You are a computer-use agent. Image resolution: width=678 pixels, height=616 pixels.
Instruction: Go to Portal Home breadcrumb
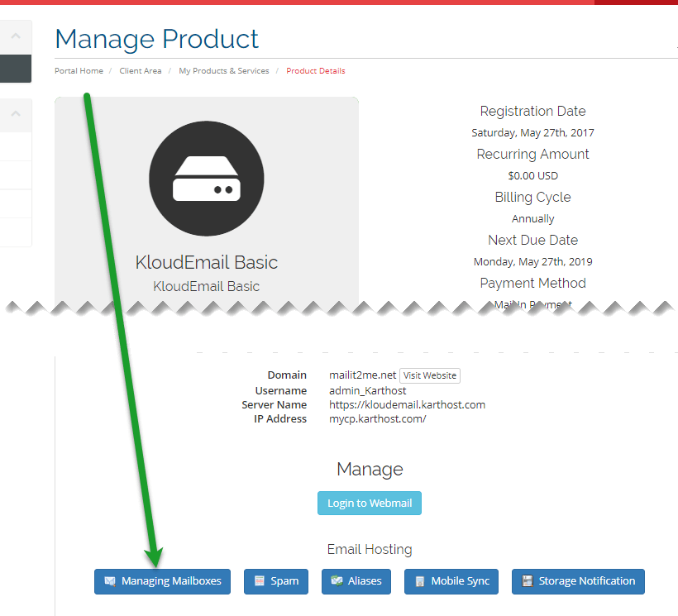pyautogui.click(x=79, y=71)
